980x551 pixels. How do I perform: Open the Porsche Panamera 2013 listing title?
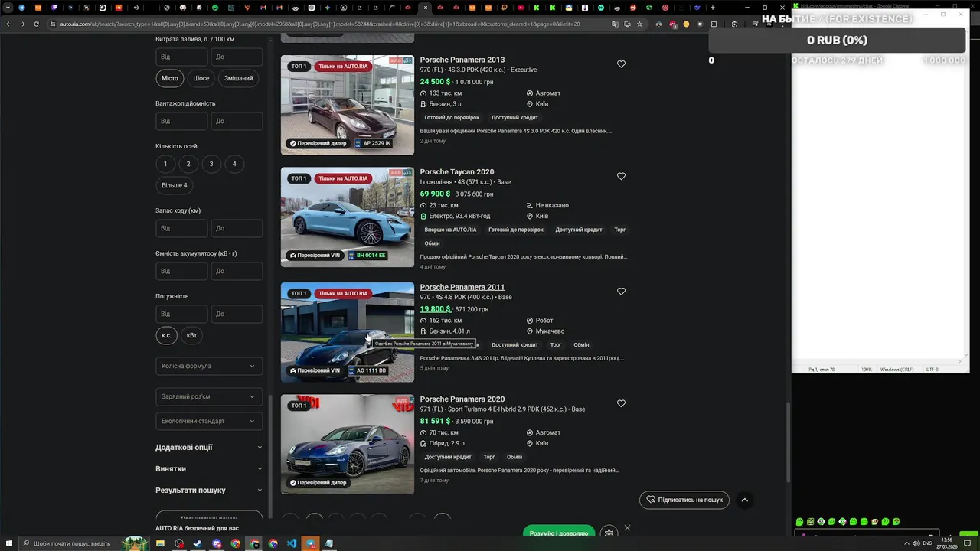[x=462, y=60]
